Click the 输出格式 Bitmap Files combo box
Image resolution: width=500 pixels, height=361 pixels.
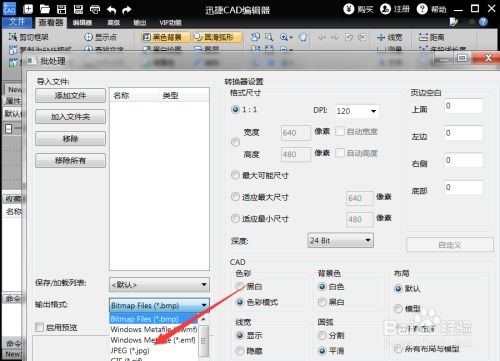coord(159,305)
